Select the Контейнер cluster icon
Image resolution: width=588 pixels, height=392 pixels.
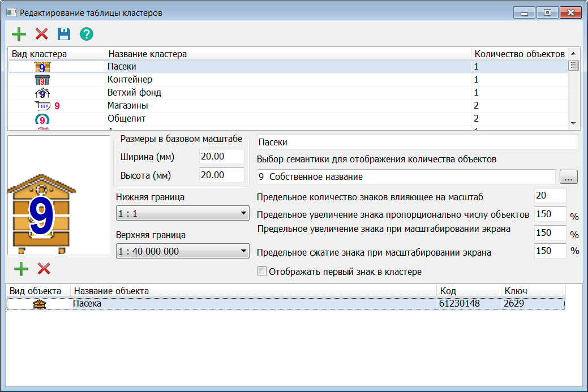[44, 79]
